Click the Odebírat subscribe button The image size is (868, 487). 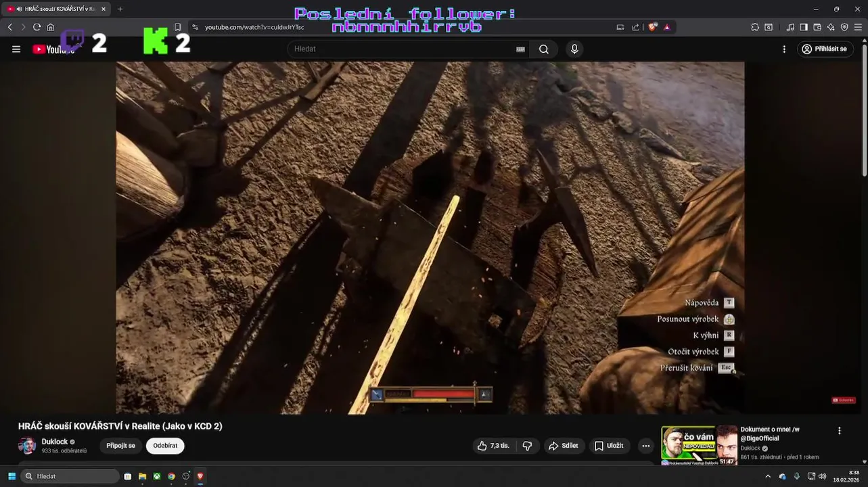165,446
